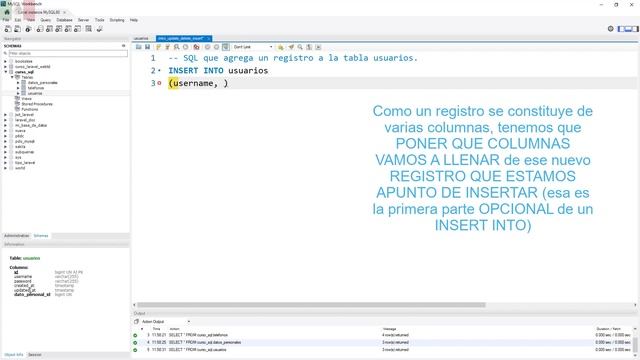Image resolution: width=640 pixels, height=360 pixels.
Task: Click the stop query execution icon
Action: click(x=186, y=47)
